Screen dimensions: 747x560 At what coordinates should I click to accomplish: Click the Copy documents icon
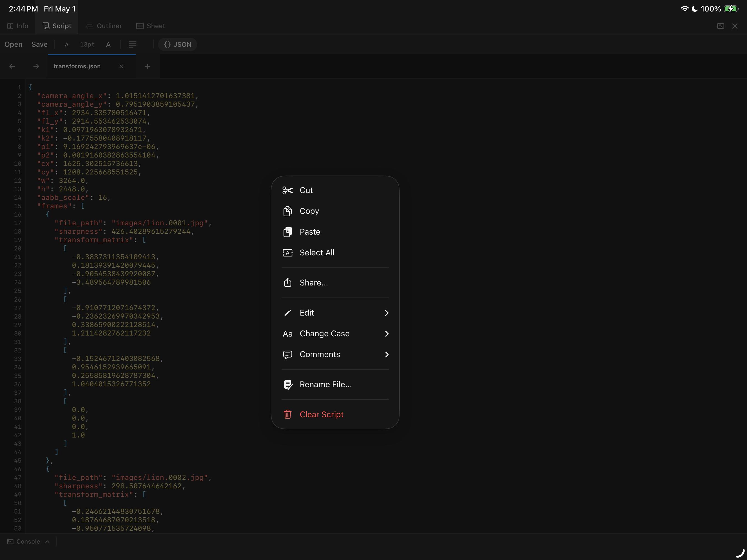click(287, 211)
